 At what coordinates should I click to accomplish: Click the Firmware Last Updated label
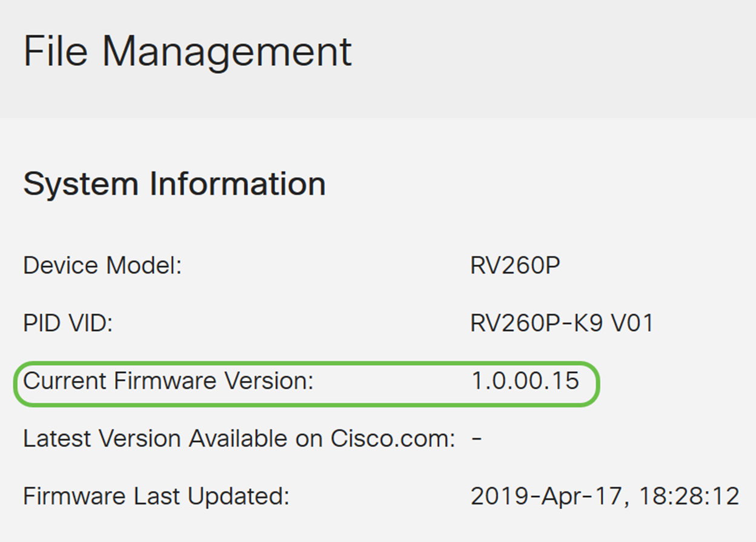(156, 497)
